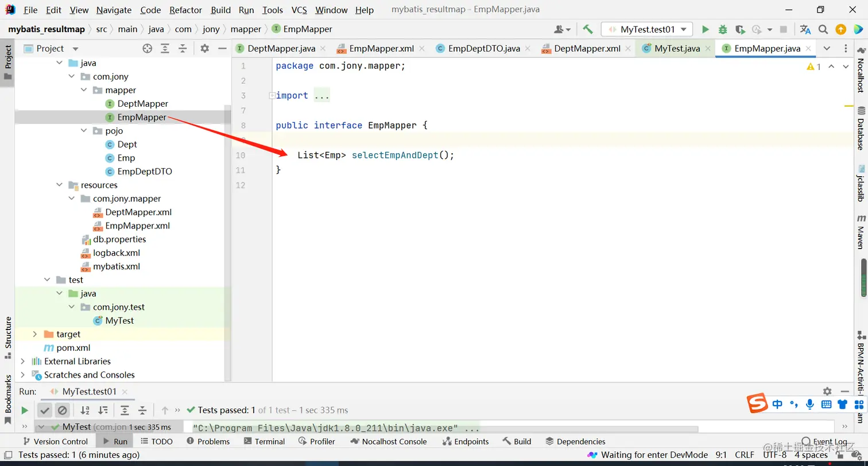Toggle sort tests alphabetically
Screen dimensions: 868x466
tap(85, 410)
